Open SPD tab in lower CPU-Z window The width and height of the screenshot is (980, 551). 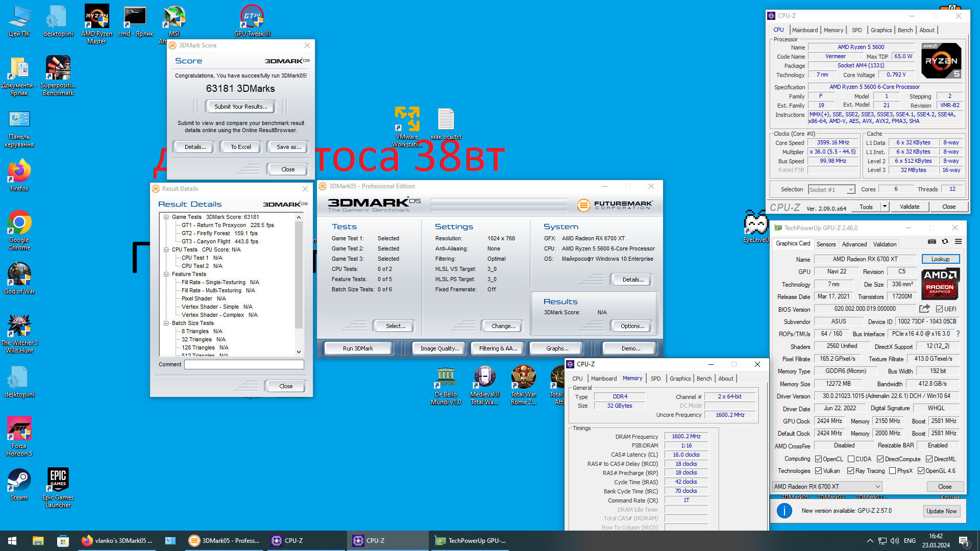pyautogui.click(x=655, y=379)
